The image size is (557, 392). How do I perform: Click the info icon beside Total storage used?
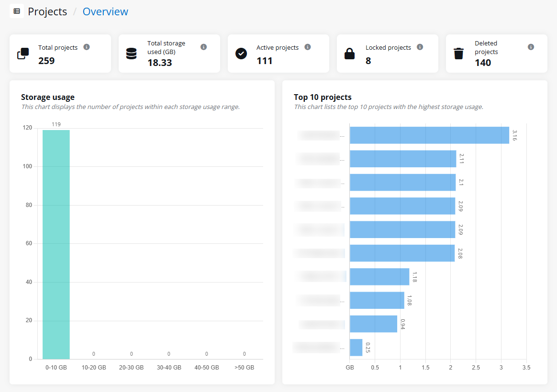pos(203,47)
